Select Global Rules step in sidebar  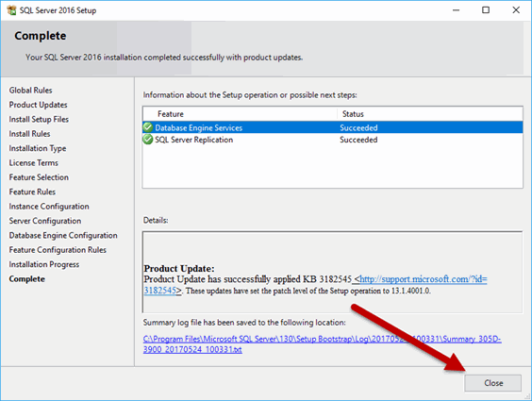(x=30, y=91)
